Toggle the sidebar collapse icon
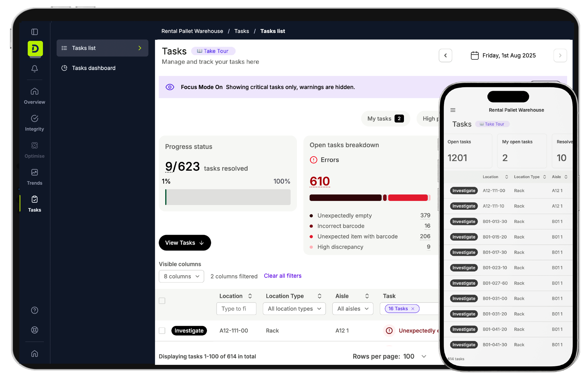The height and width of the screenshot is (381, 588). point(34,32)
